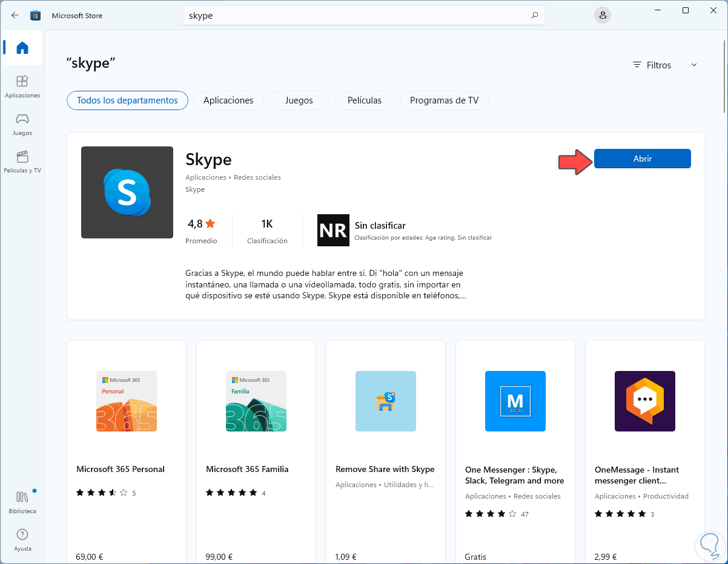Open Remove Share with Skype title
728x564 pixels.
pyautogui.click(x=385, y=469)
